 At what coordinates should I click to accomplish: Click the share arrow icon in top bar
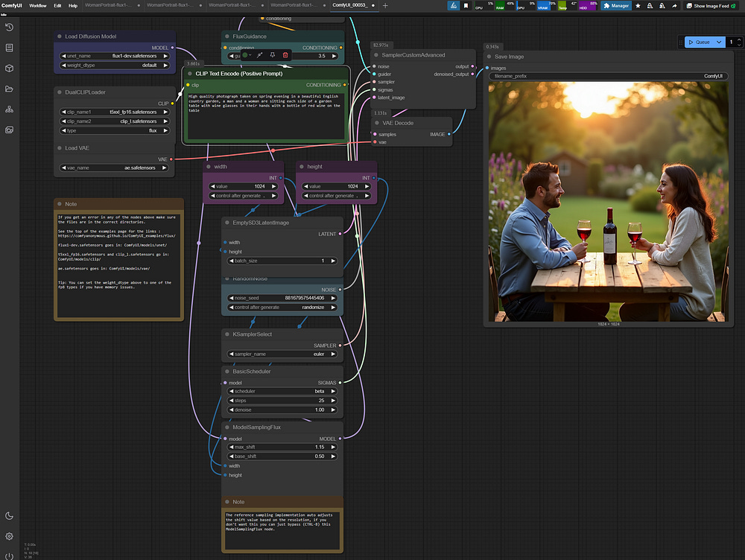675,5
